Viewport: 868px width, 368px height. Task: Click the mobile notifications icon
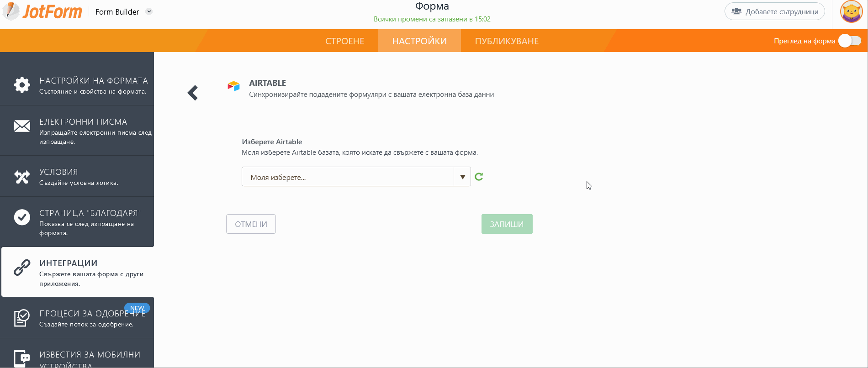(22, 359)
